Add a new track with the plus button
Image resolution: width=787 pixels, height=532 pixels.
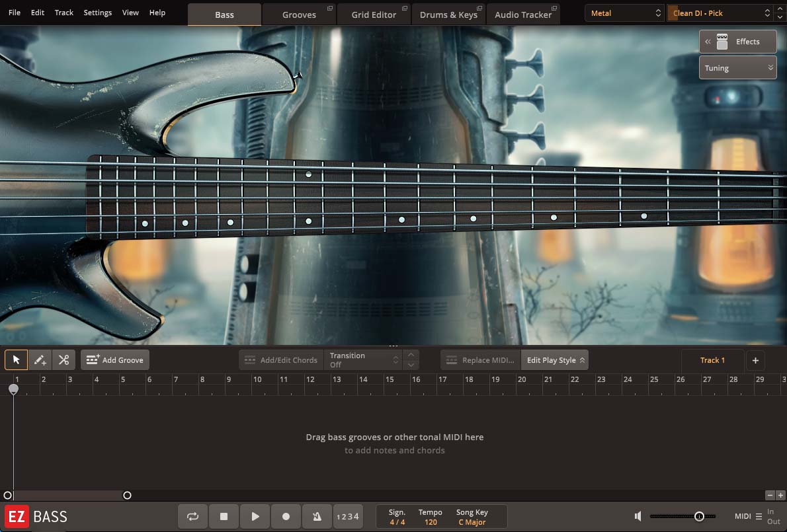click(755, 360)
